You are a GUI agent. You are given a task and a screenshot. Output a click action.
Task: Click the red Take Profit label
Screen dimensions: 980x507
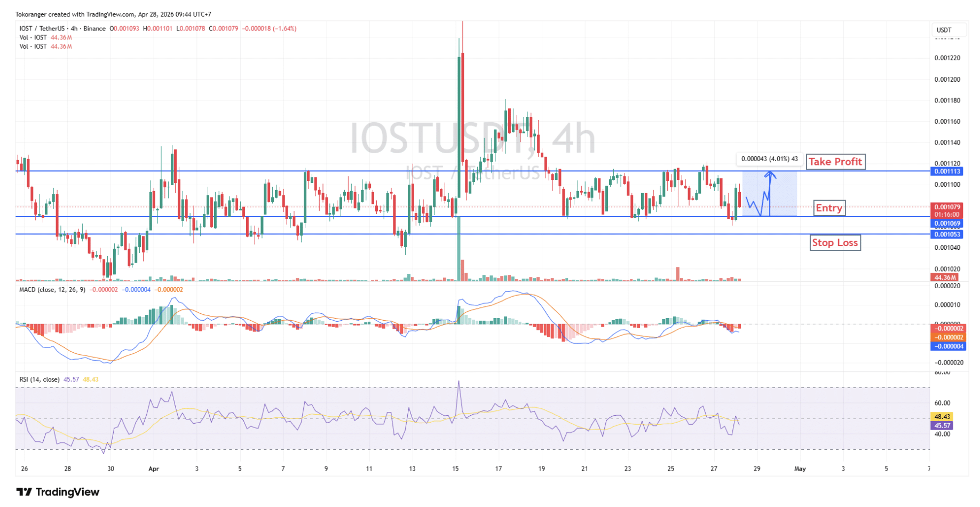[x=835, y=162]
